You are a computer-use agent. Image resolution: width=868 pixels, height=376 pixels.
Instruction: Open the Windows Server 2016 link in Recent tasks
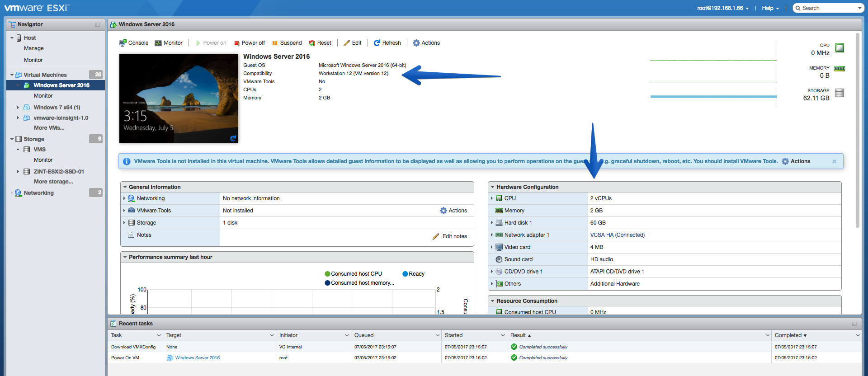198,358
